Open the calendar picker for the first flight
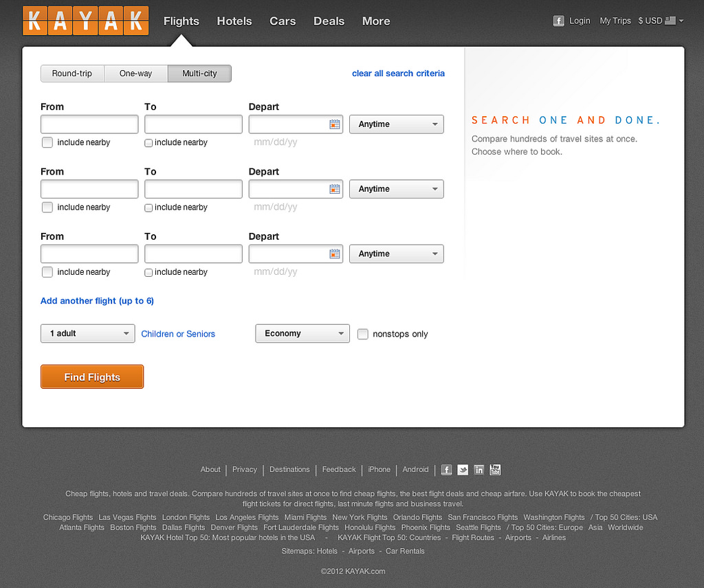The width and height of the screenshot is (704, 588). [x=335, y=124]
